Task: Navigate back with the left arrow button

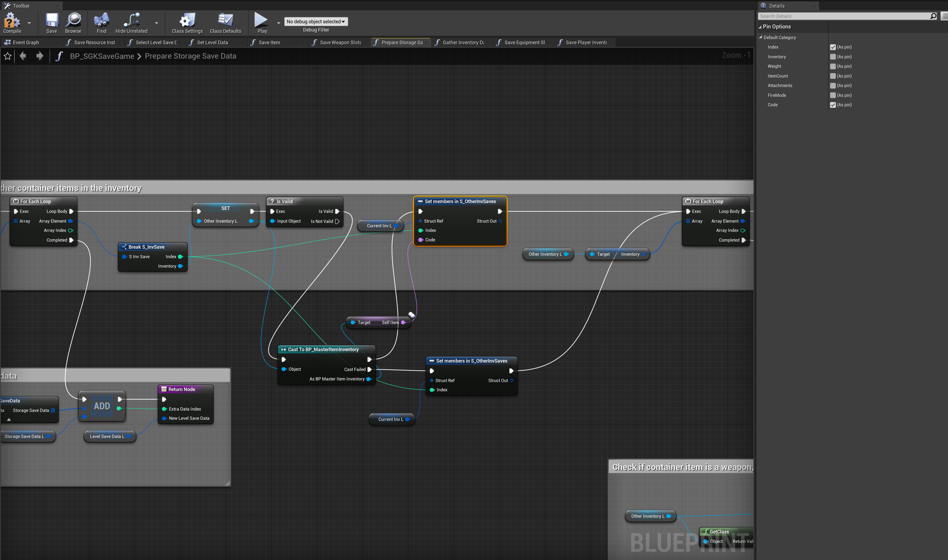Action: pos(23,56)
